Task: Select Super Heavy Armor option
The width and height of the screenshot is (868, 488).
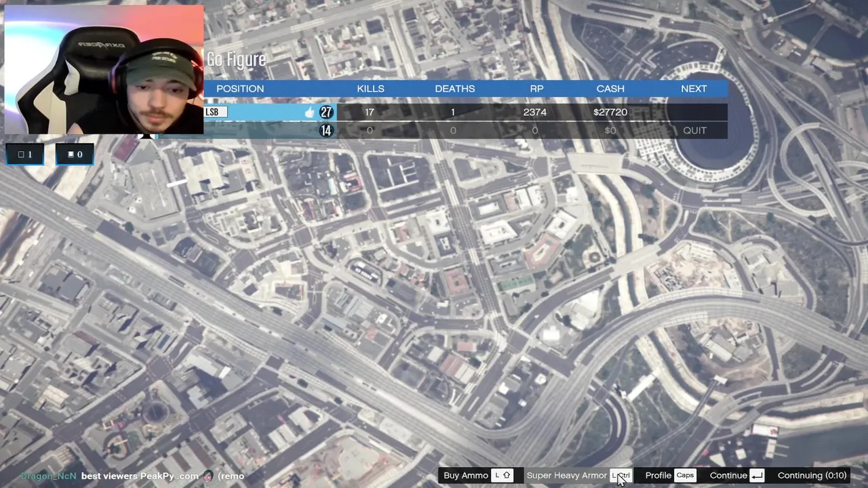Action: (566, 475)
